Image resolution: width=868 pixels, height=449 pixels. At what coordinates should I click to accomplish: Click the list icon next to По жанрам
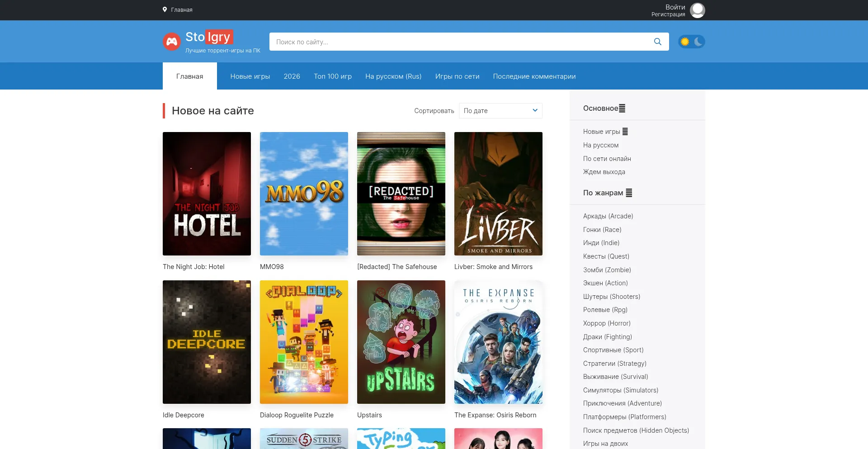[x=629, y=193]
